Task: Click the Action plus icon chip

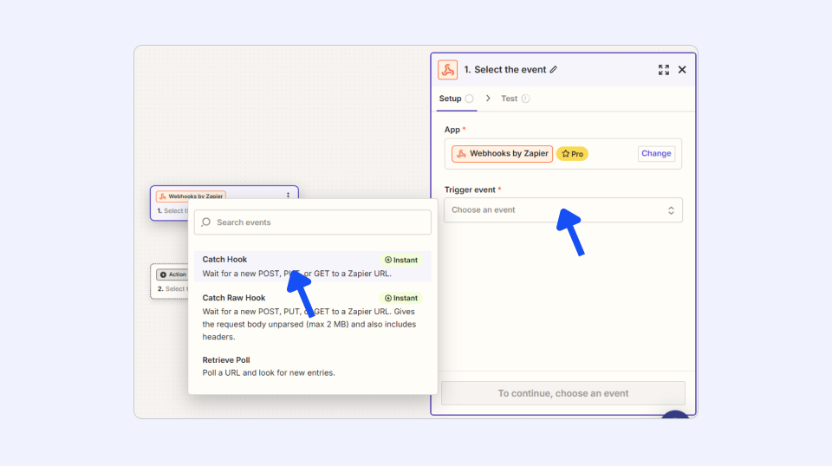Action: pos(172,274)
